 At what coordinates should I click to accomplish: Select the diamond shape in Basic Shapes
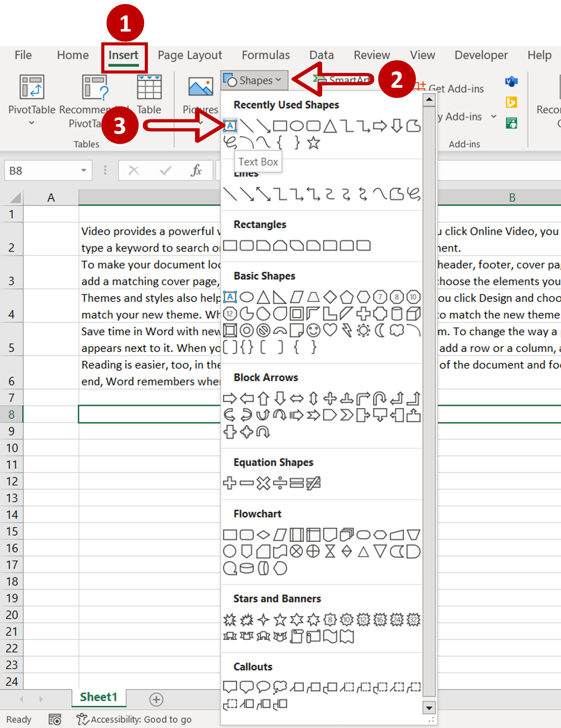(330, 297)
